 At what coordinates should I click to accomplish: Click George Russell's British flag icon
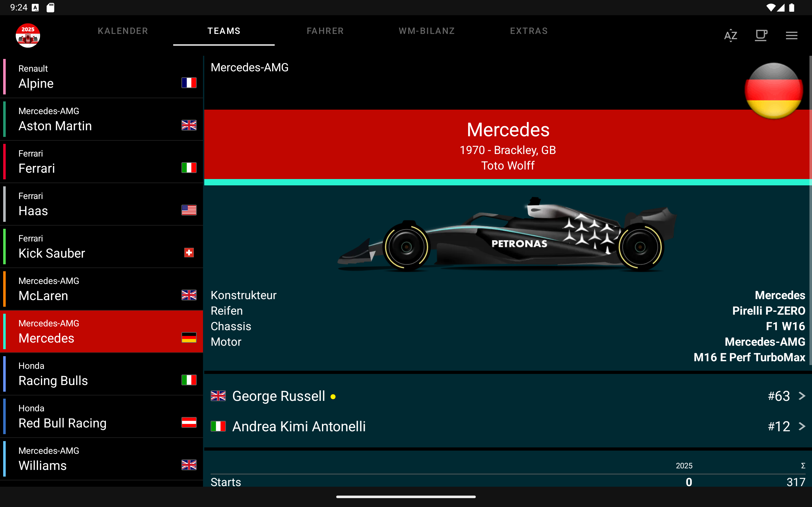click(x=218, y=396)
